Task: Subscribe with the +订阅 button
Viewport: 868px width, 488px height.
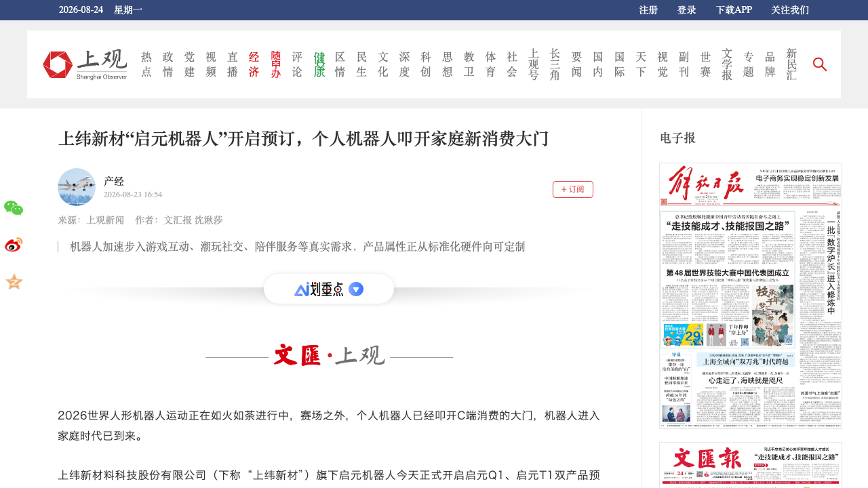Action: coord(573,190)
